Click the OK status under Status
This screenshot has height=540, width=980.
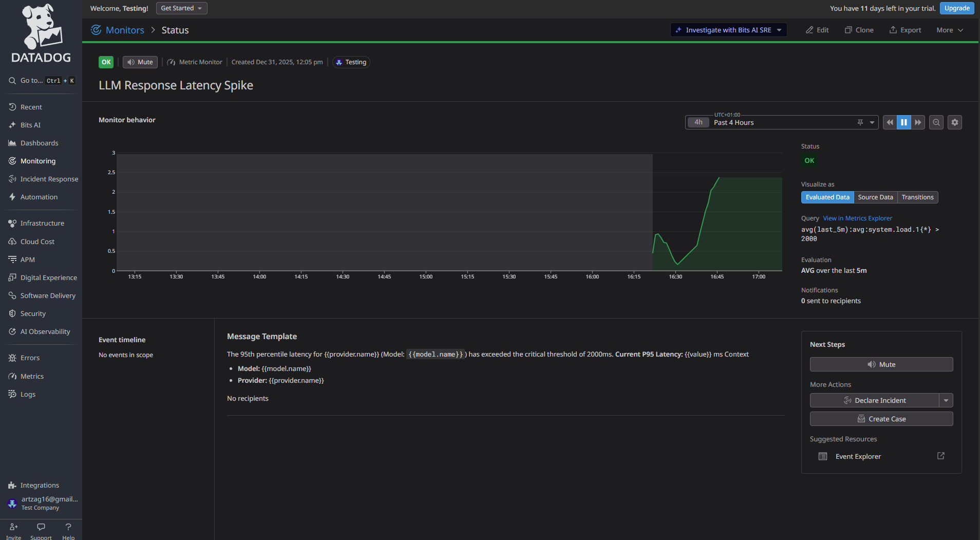(x=809, y=160)
